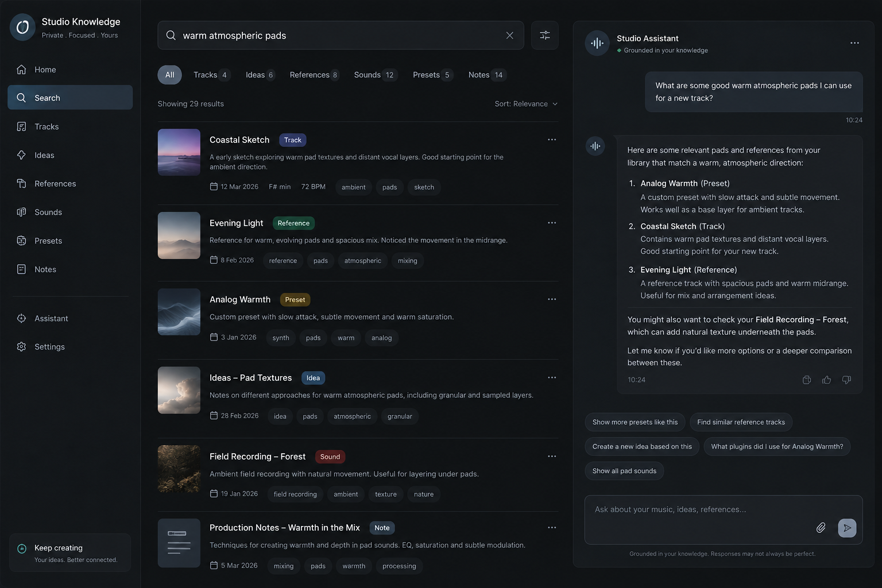Image resolution: width=882 pixels, height=588 pixels.
Task: Open Home from the sidebar
Action: click(x=70, y=69)
